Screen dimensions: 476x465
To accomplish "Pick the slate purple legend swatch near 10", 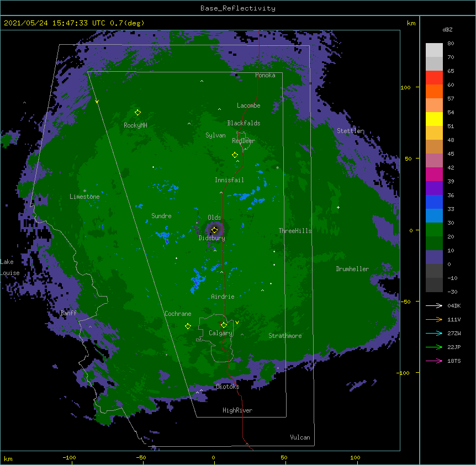I will [434, 257].
